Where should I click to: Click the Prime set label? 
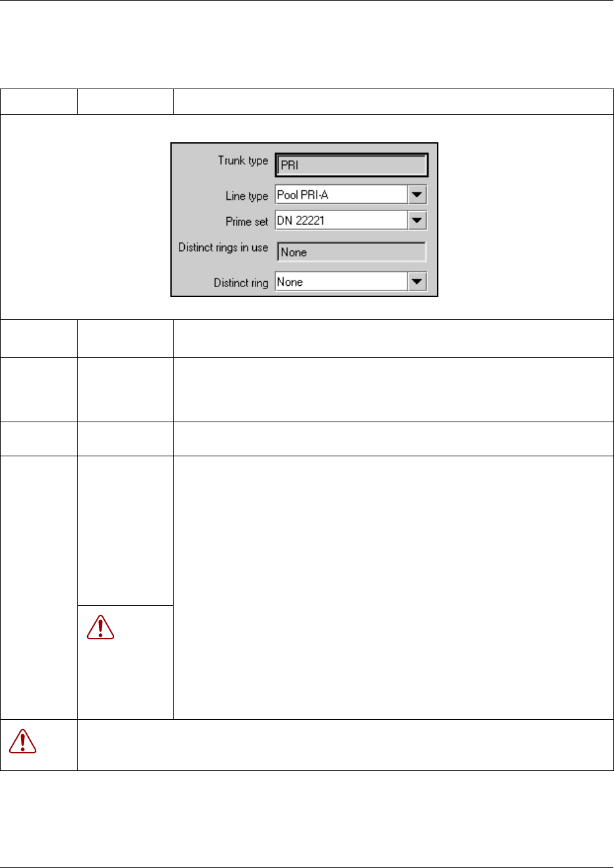pos(246,222)
